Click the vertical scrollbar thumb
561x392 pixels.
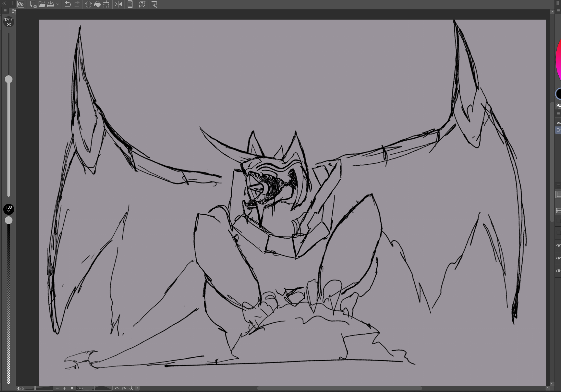click(x=552, y=162)
